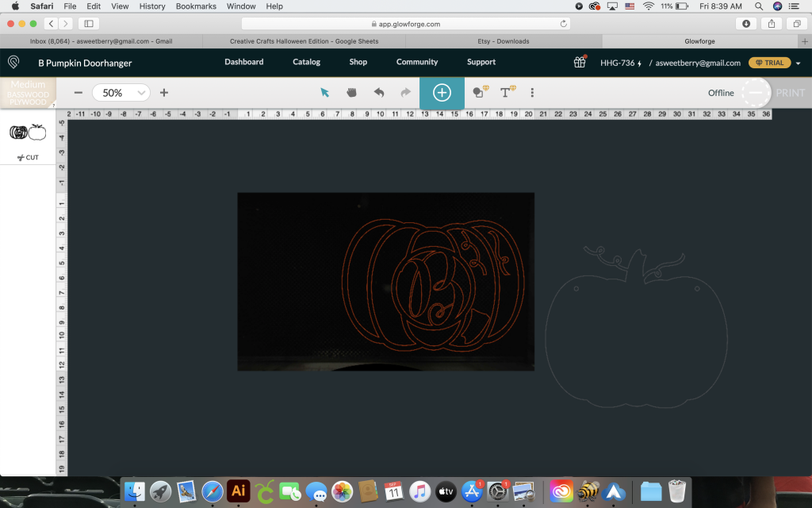Open the Glowforge Catalog

[307, 62]
